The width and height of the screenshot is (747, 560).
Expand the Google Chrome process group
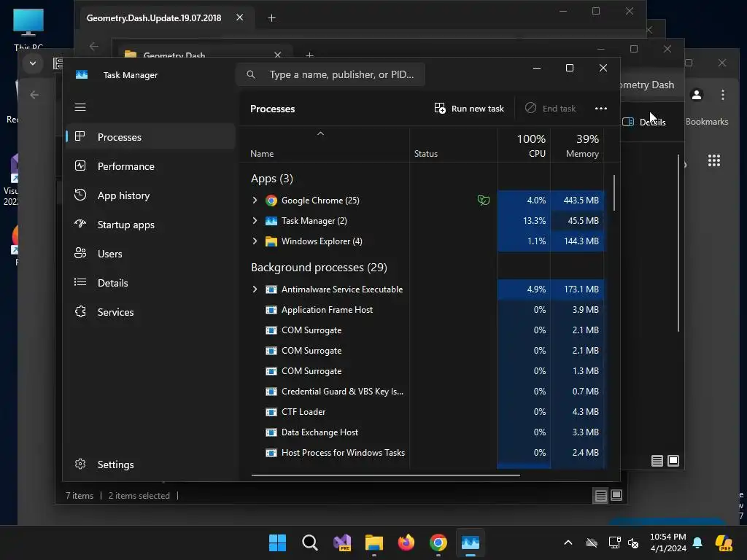coord(255,200)
